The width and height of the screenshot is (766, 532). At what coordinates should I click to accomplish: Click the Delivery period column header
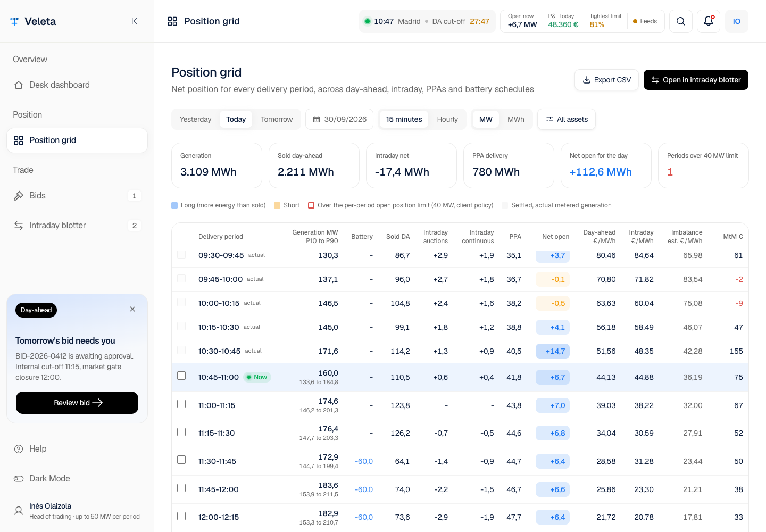point(221,237)
